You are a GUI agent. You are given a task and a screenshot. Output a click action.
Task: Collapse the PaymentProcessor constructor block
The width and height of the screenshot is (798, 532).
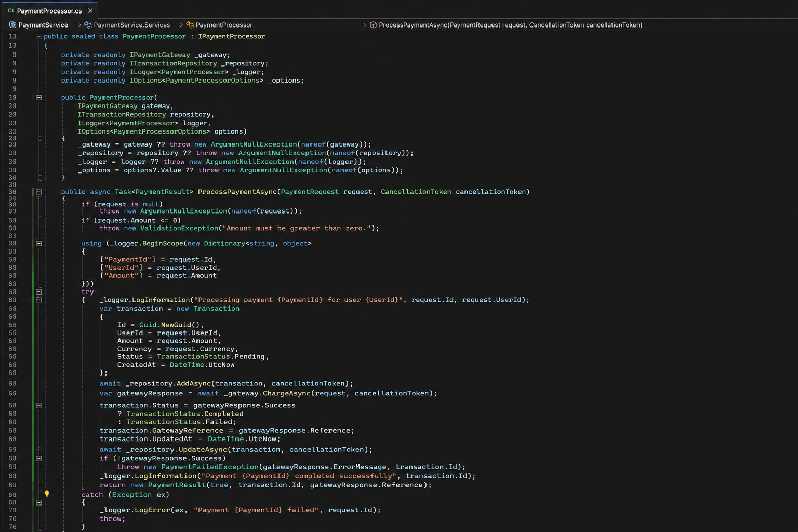coord(39,97)
